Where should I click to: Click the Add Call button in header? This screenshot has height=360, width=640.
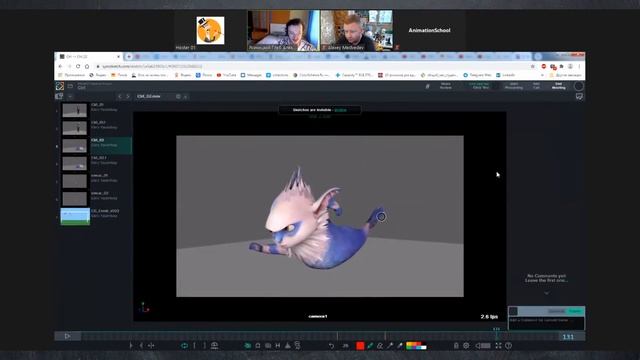click(536, 86)
